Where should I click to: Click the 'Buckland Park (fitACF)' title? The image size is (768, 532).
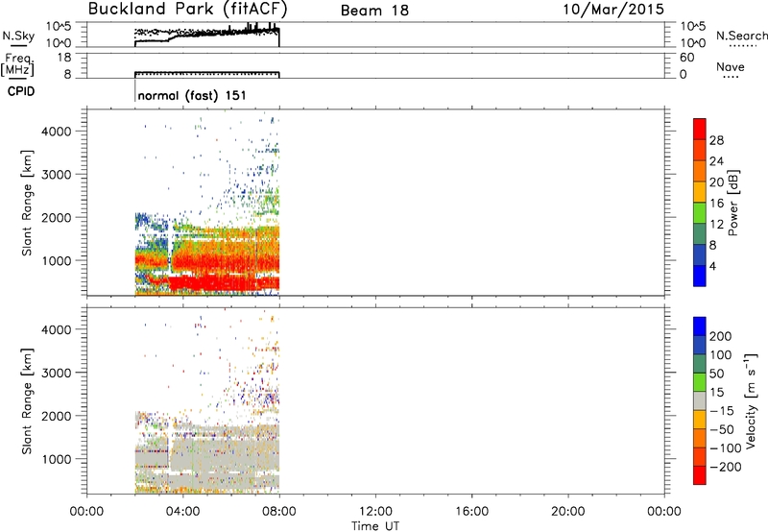187,9
